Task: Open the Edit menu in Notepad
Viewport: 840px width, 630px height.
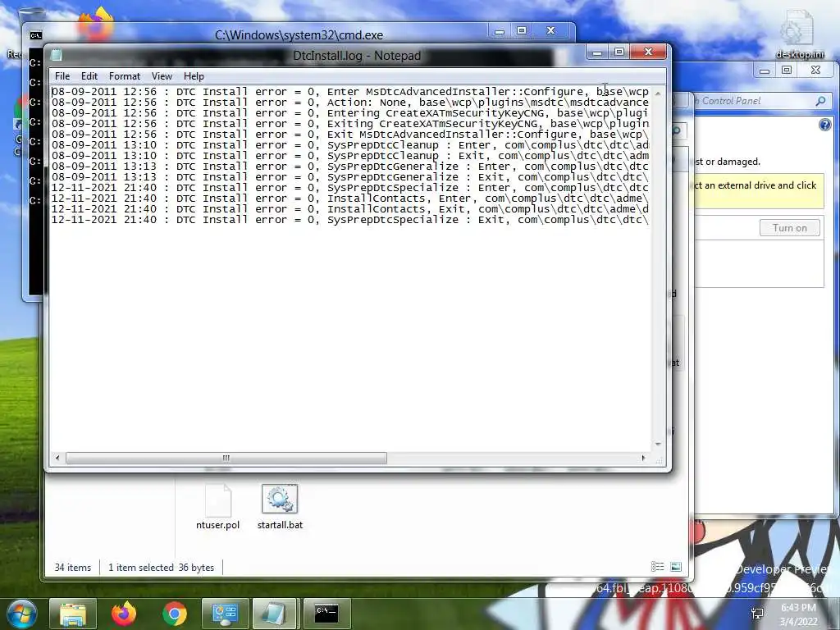Action: tap(89, 76)
